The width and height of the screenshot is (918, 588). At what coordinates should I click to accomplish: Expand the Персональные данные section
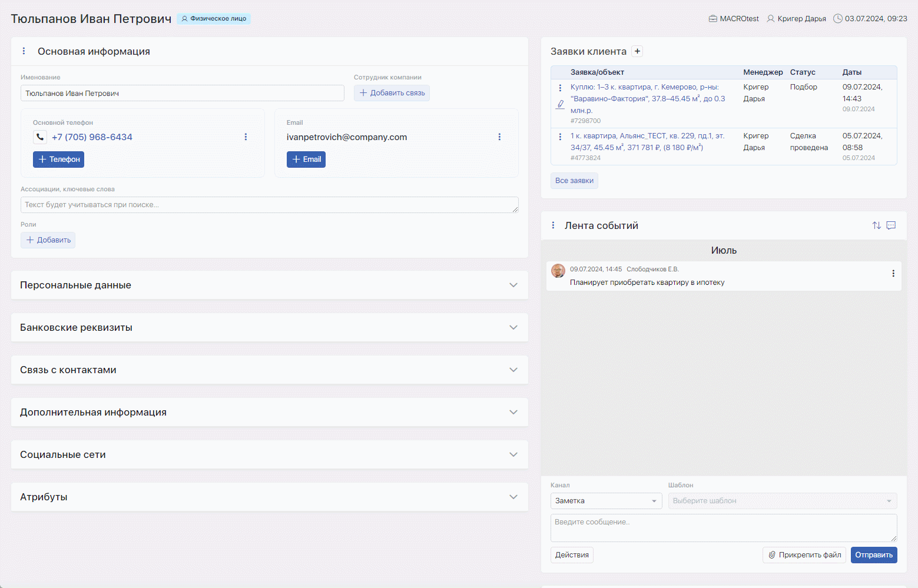pos(513,285)
